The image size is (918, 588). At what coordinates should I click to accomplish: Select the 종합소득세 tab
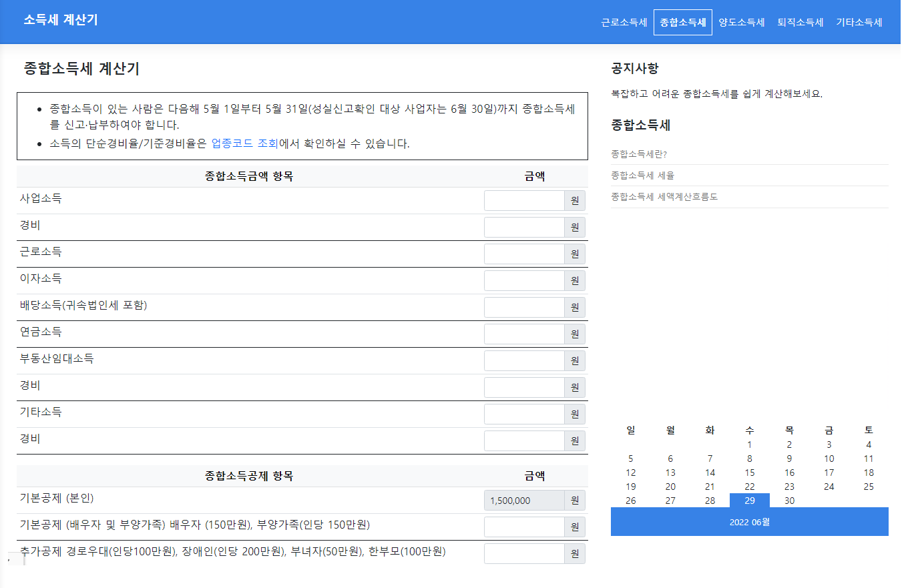click(x=683, y=22)
